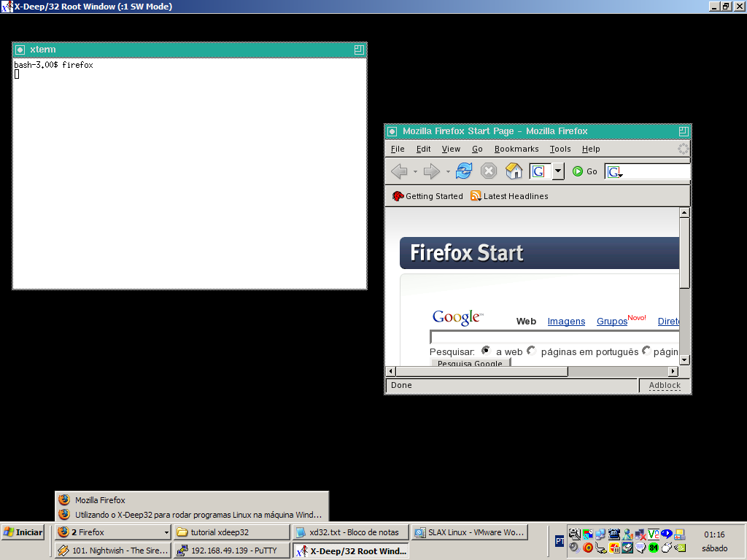The height and width of the screenshot is (560, 747).
Task: Open the Getting Started bookmark
Action: point(427,196)
